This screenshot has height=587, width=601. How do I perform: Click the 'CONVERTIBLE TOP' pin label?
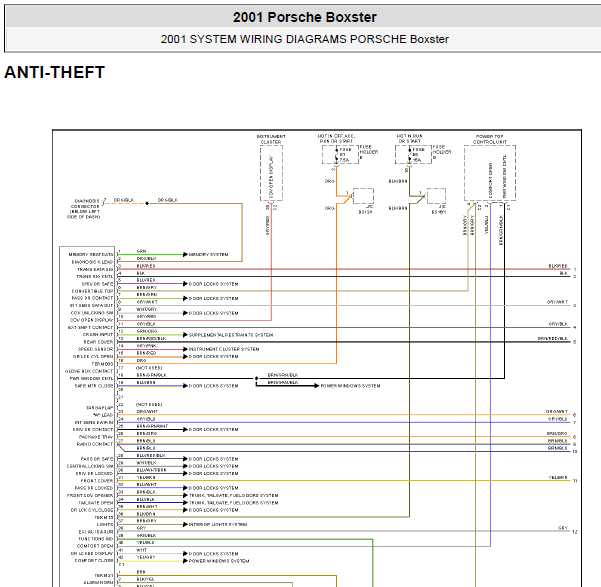(92, 291)
